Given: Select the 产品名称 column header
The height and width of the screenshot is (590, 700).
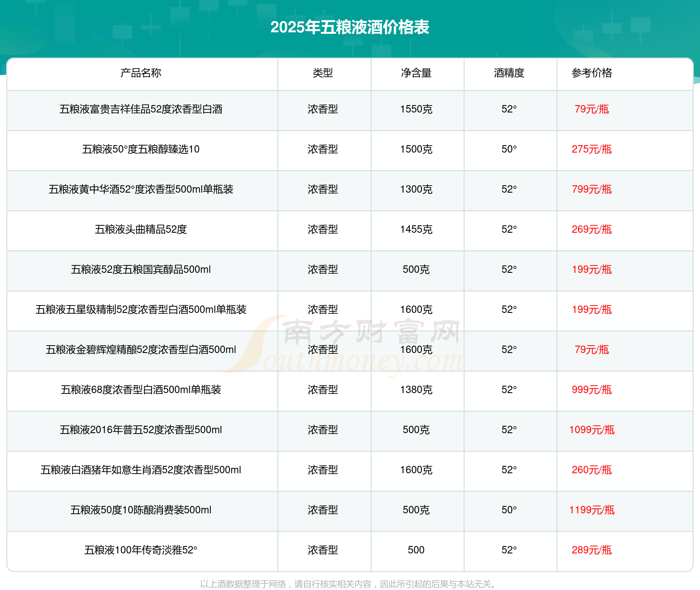Looking at the screenshot, I should (141, 73).
